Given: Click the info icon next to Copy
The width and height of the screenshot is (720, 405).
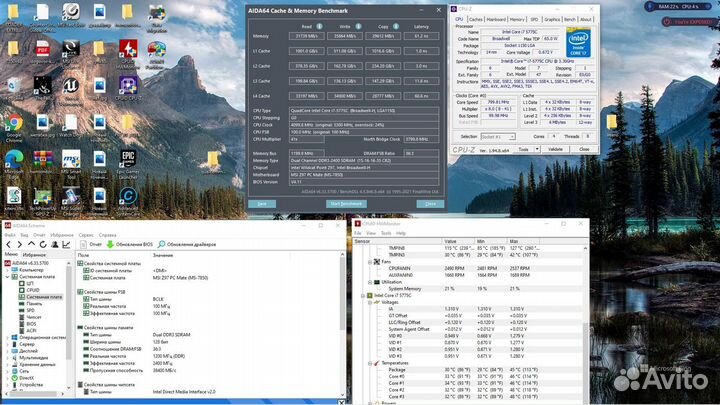Looking at the screenshot, I should click(x=396, y=27).
